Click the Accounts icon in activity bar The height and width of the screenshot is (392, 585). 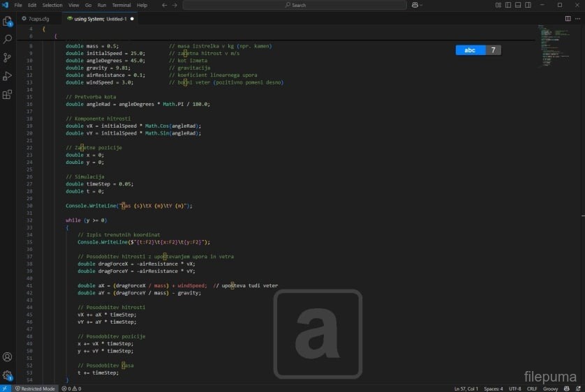[8, 357]
